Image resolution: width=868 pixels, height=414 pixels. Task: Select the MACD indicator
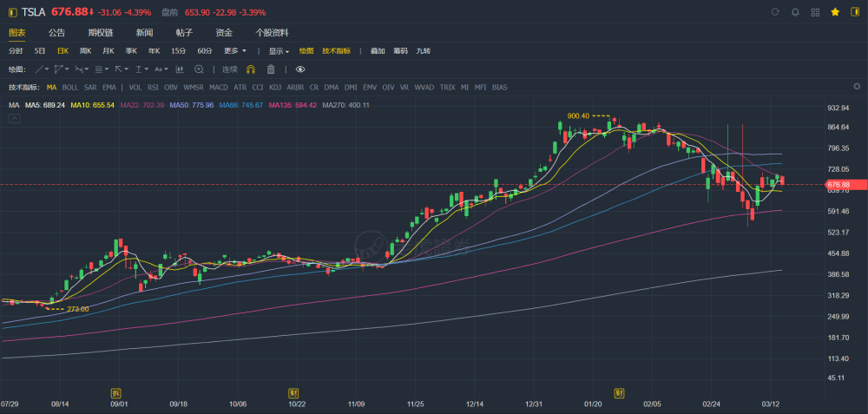coord(219,88)
